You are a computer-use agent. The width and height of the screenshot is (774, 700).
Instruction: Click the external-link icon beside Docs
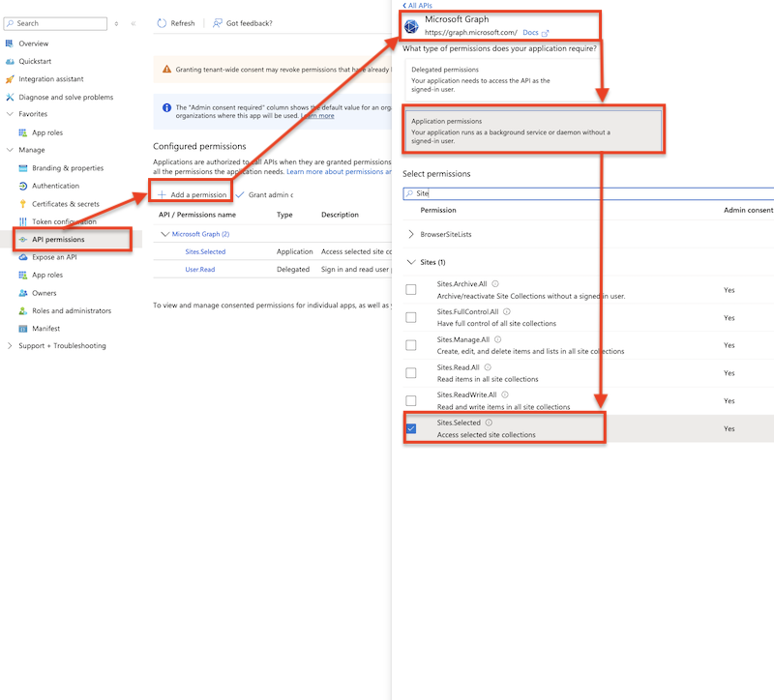(x=545, y=33)
